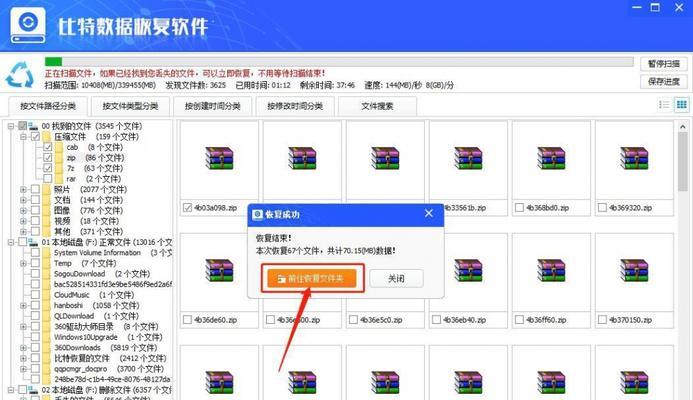The width and height of the screenshot is (693, 400).
Task: Click the orange 前往恢复文件夹 button
Action: click(x=312, y=278)
